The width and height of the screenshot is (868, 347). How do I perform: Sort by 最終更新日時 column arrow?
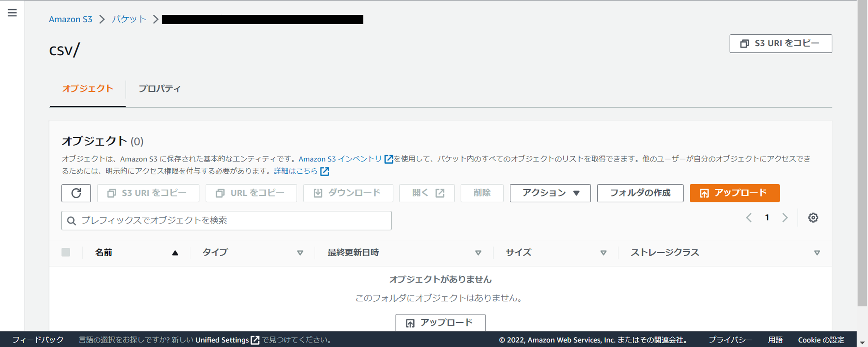(x=478, y=253)
